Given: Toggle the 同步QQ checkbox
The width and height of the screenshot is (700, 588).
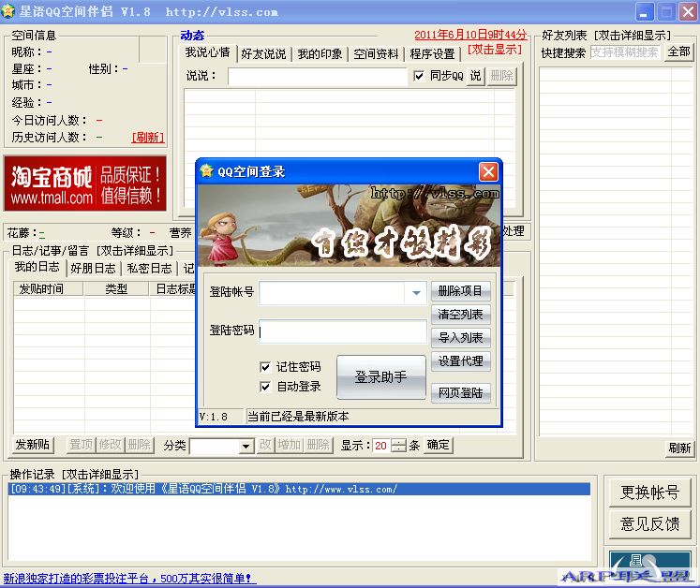Looking at the screenshot, I should (x=419, y=76).
